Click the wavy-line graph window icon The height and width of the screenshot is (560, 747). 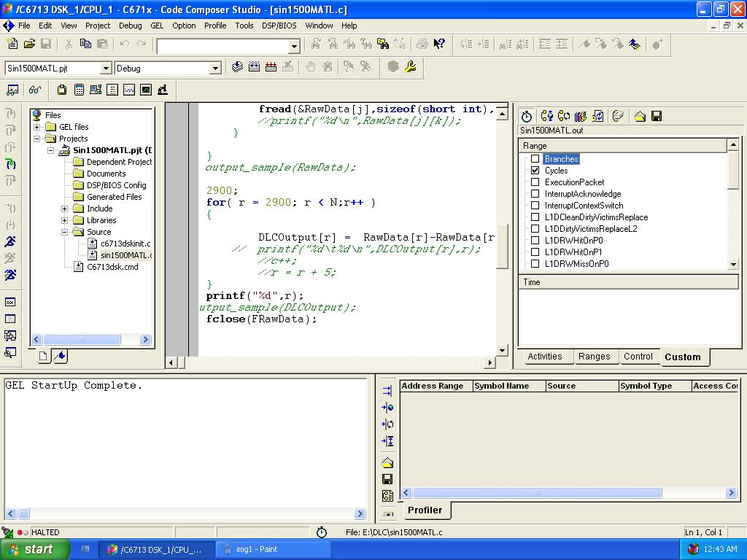click(x=129, y=90)
